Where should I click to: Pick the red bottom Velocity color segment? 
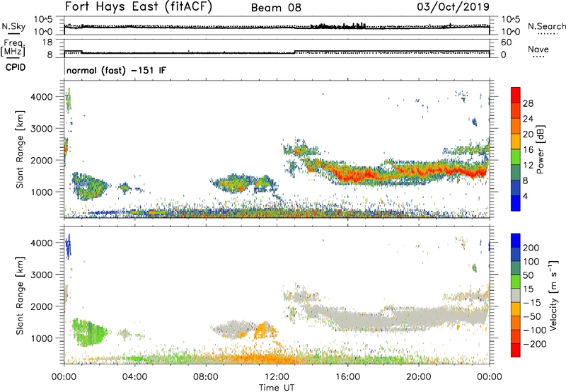click(x=516, y=350)
